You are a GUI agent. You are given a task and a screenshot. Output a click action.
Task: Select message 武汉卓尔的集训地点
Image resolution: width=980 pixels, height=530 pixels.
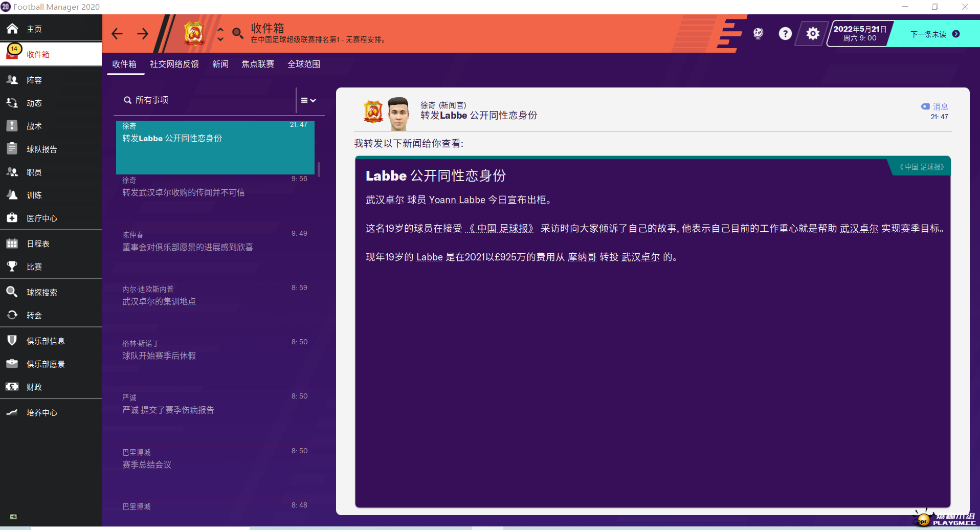(215, 311)
